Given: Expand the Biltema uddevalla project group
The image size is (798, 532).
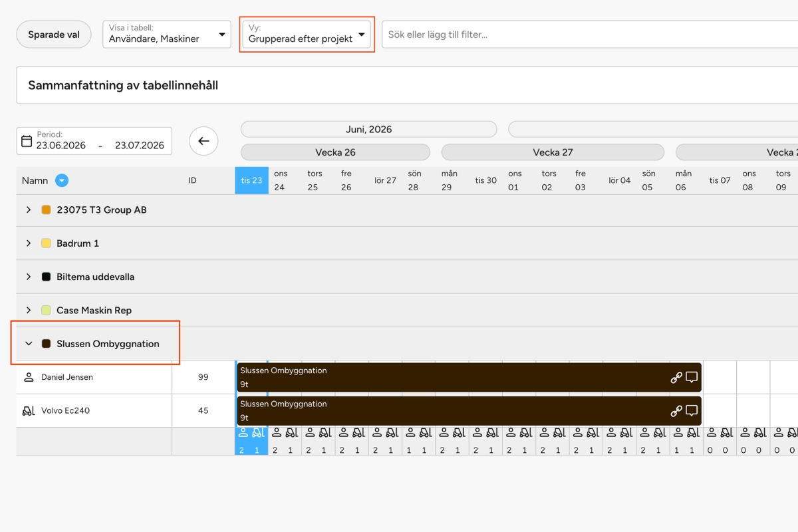Looking at the screenshot, I should (29, 277).
